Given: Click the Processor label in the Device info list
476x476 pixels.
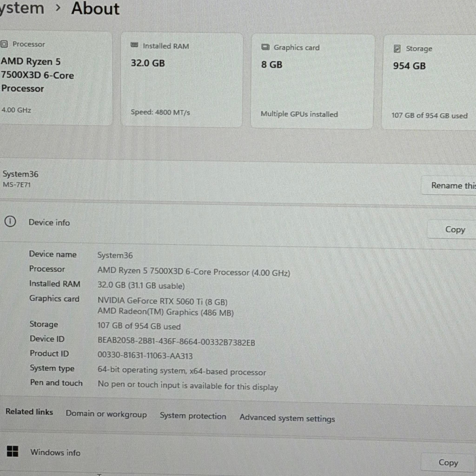Looking at the screenshot, I should coord(47,269).
